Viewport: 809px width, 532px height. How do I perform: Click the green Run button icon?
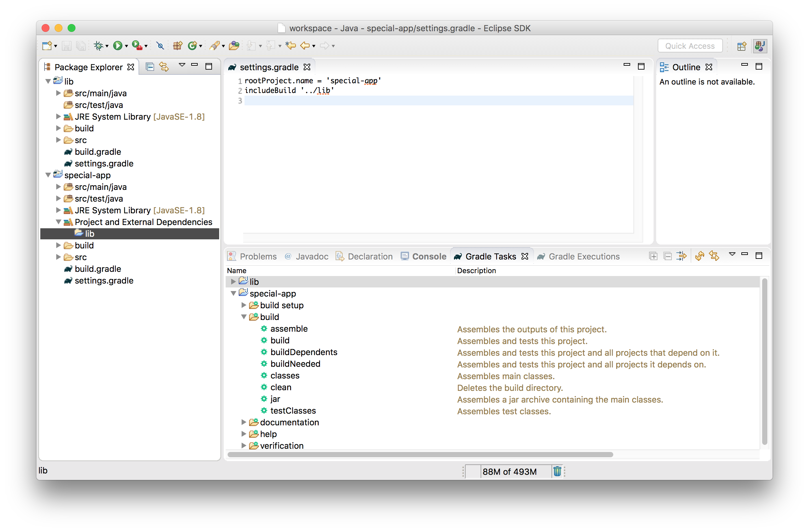tap(118, 46)
